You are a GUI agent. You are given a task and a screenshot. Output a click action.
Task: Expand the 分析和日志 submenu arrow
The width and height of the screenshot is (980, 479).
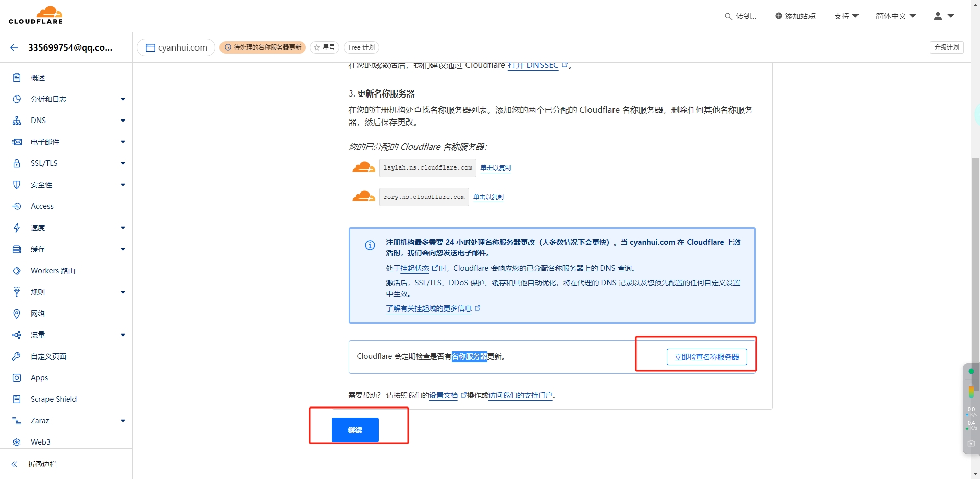(x=123, y=99)
